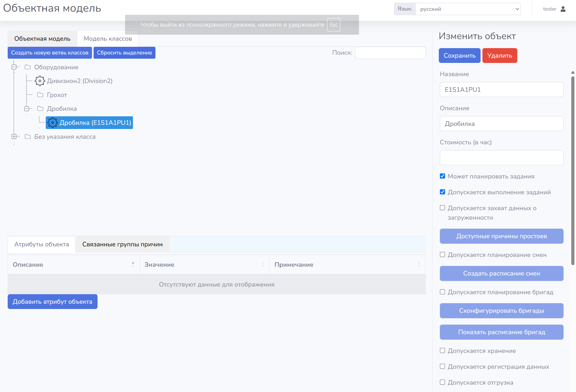Click the Грохот folder icon
The width and height of the screenshot is (576, 392).
click(40, 95)
